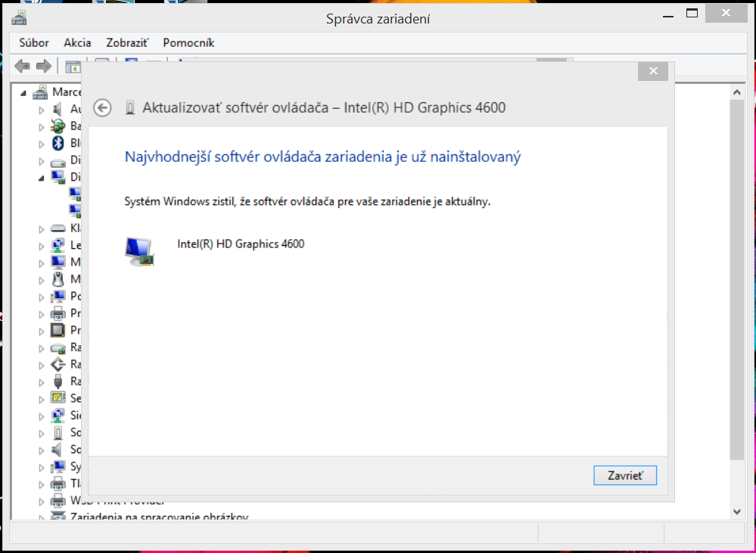Click the scrollbar down arrow in Device Manager
756x553 pixels.
(738, 511)
